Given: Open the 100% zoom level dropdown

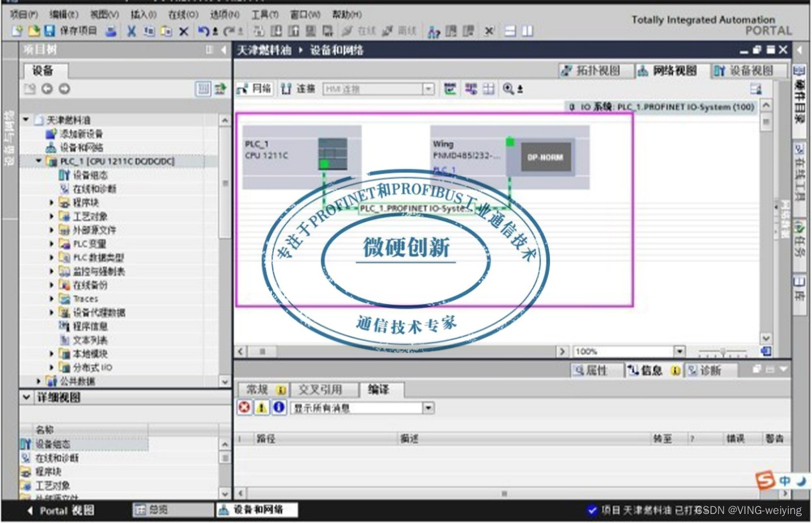Looking at the screenshot, I should coord(679,351).
